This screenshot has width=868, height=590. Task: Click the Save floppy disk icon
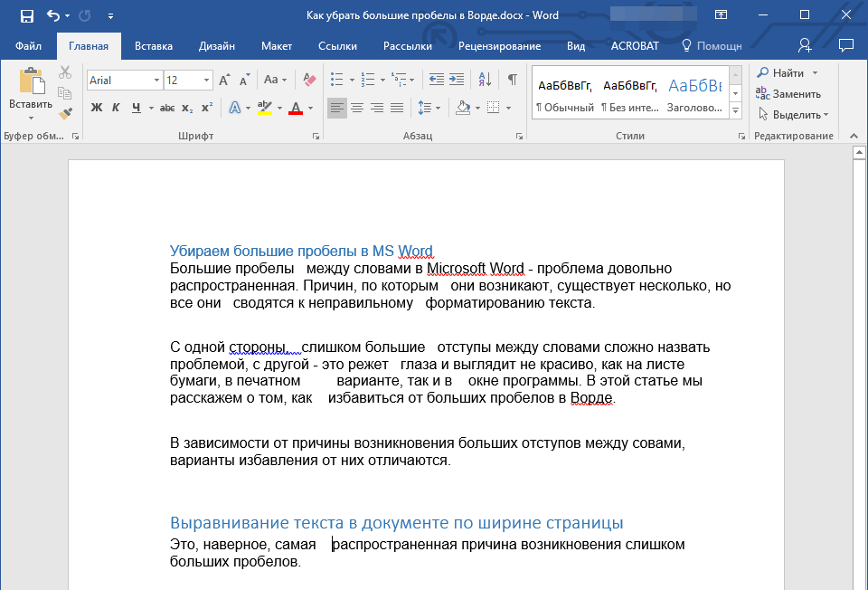click(x=26, y=15)
